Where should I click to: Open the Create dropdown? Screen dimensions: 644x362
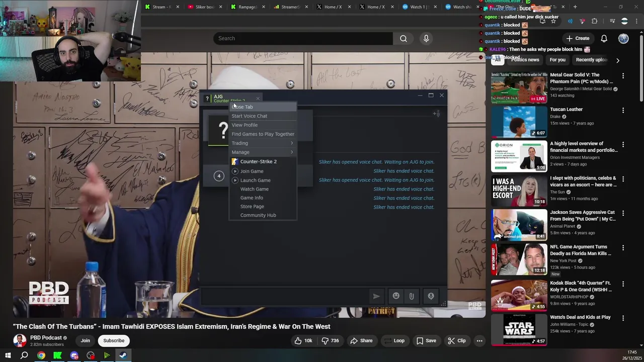[578, 38]
